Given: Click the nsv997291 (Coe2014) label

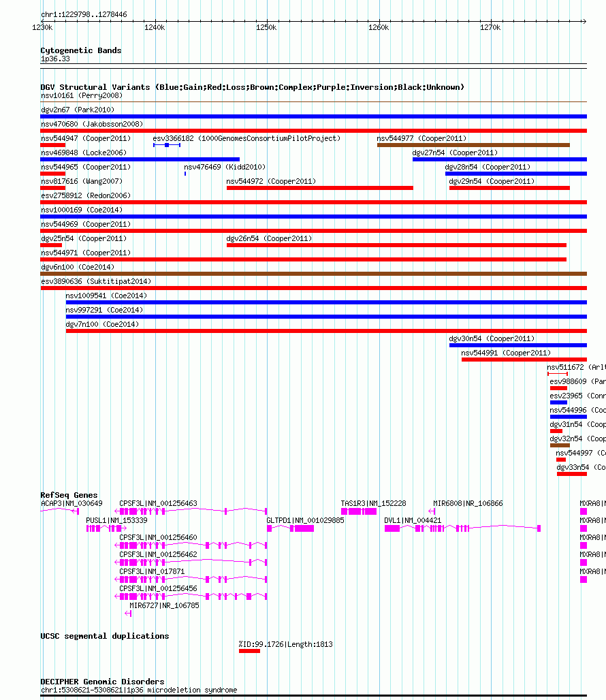Looking at the screenshot, I should click(104, 310).
